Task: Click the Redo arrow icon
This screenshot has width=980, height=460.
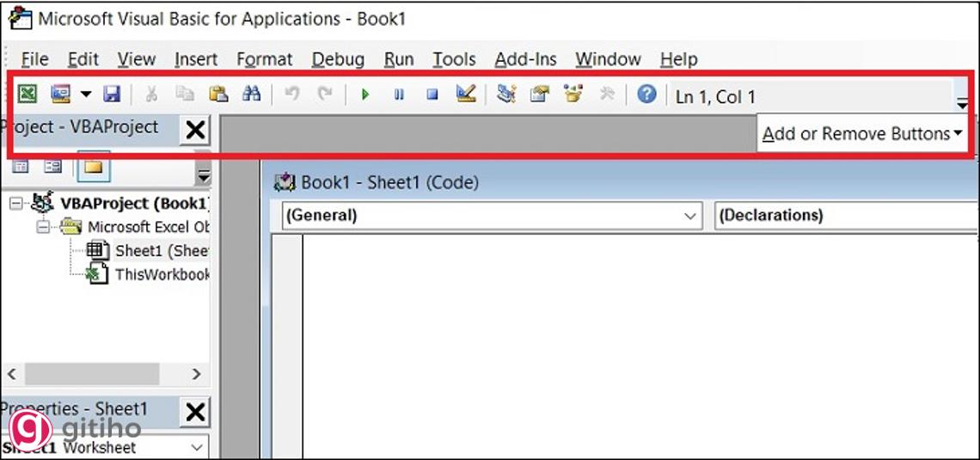Action: 324,95
